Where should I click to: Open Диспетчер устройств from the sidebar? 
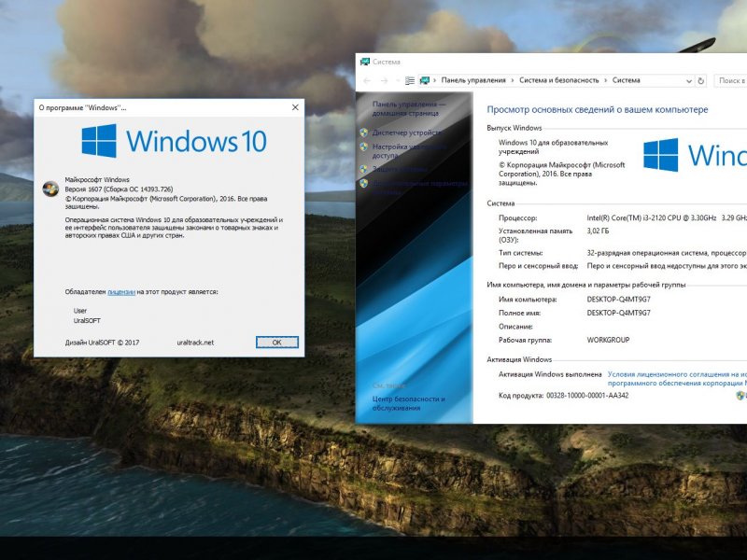pos(407,133)
